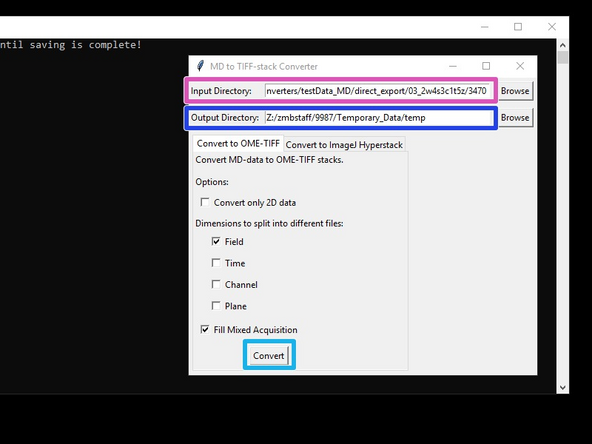592x444 pixels.
Task: Click 'Convert MD-data to OME-TIFF stacks.' text
Action: point(269,160)
